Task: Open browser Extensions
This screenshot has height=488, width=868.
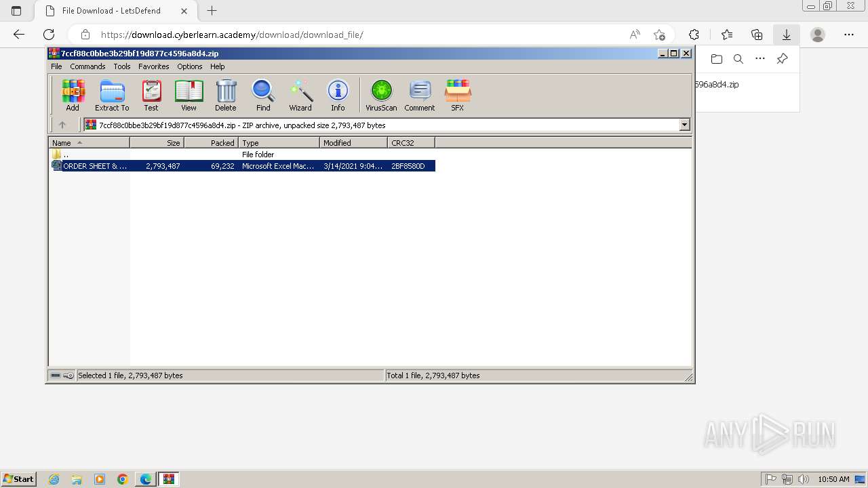Action: point(694,35)
